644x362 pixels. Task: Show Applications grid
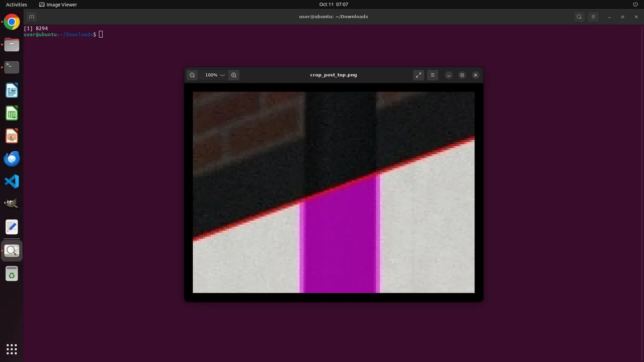pyautogui.click(x=12, y=349)
